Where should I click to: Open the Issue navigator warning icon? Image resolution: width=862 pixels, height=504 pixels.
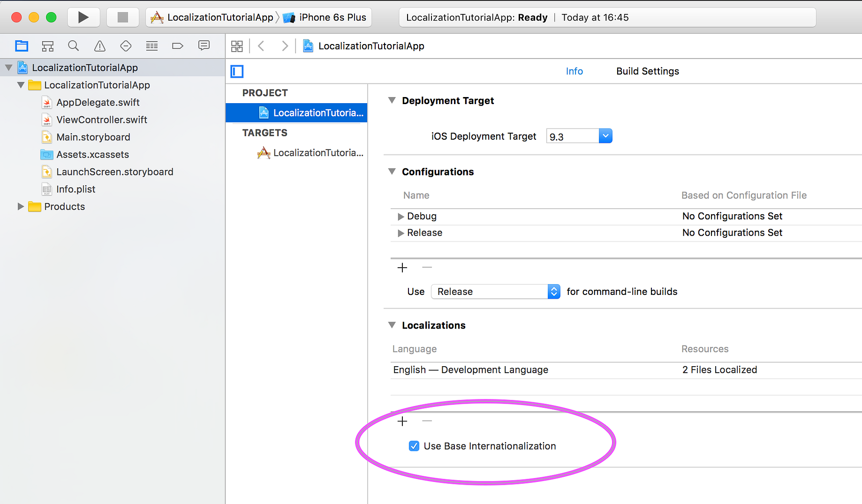(x=99, y=46)
